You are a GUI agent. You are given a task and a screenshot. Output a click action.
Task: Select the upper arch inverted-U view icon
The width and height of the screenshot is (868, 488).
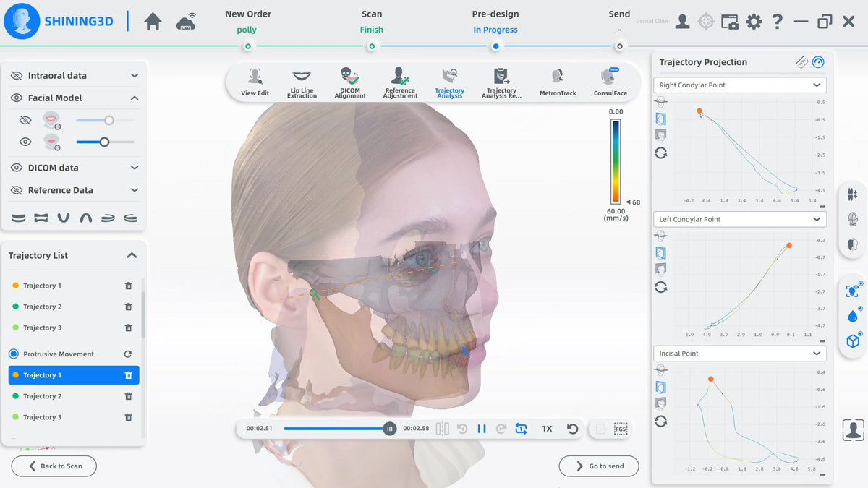coord(85,218)
